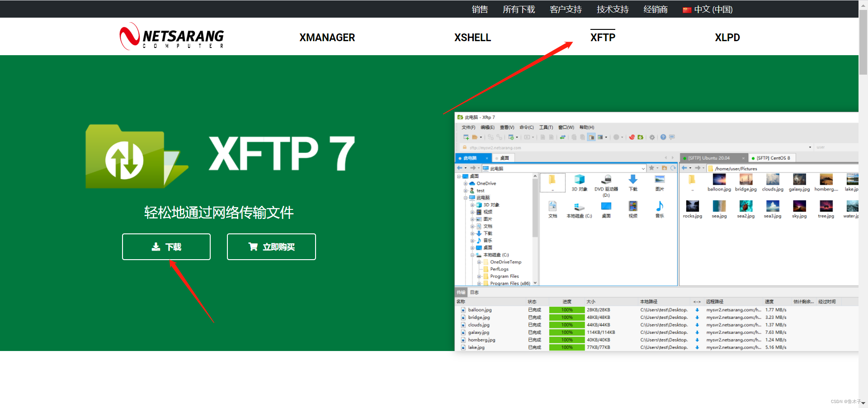Click the blue help question-mark icon
The height and width of the screenshot is (408, 868).
[663, 137]
